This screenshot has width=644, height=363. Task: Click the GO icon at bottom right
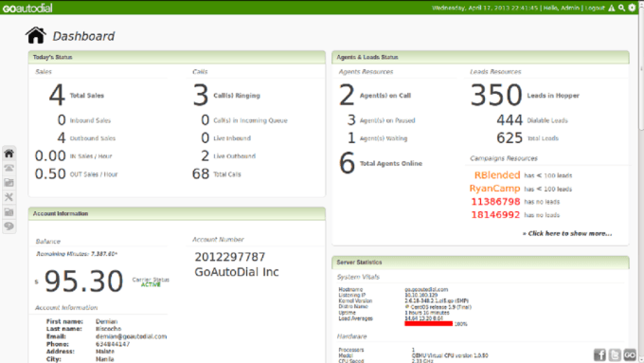click(630, 354)
